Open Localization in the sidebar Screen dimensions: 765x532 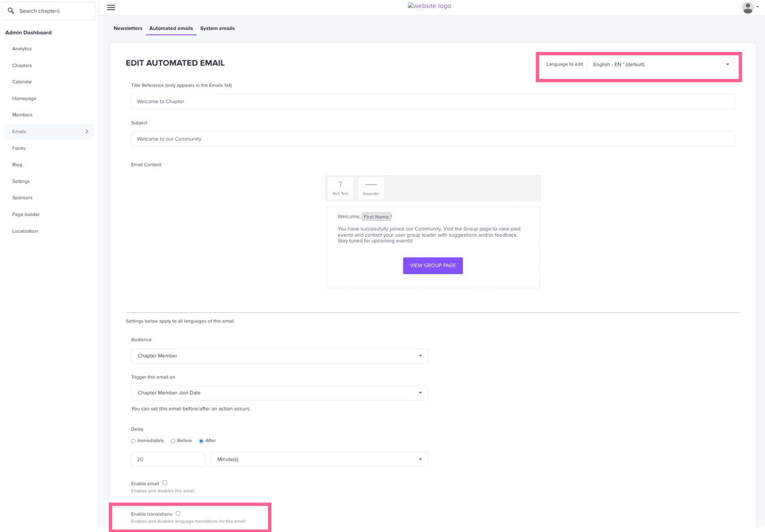point(25,231)
